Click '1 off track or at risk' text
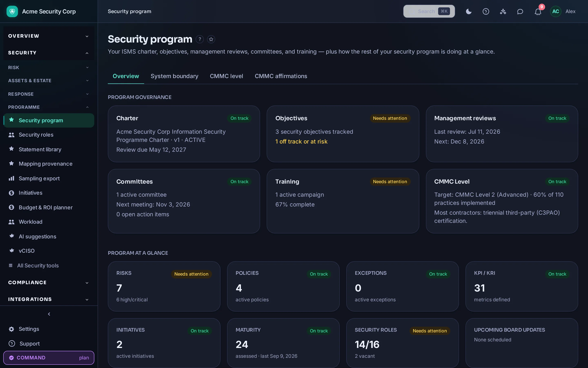Viewport: 588px width, 368px height. click(x=301, y=141)
